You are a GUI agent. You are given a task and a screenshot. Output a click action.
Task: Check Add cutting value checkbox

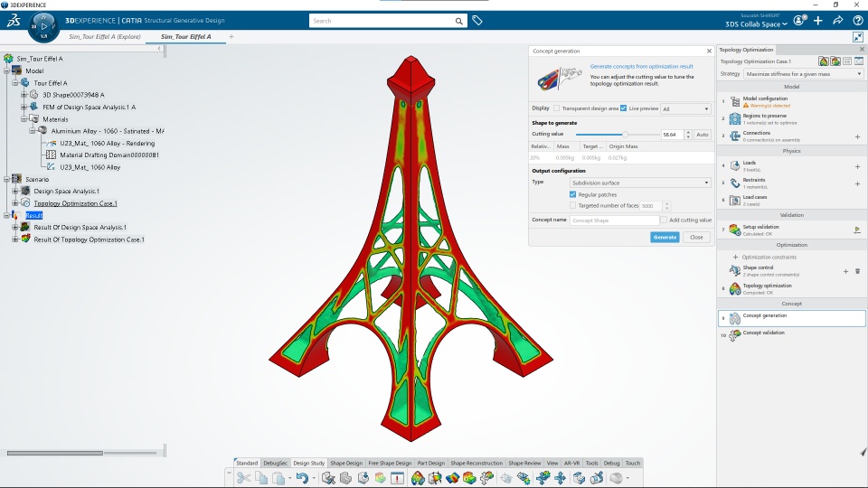pyautogui.click(x=664, y=220)
